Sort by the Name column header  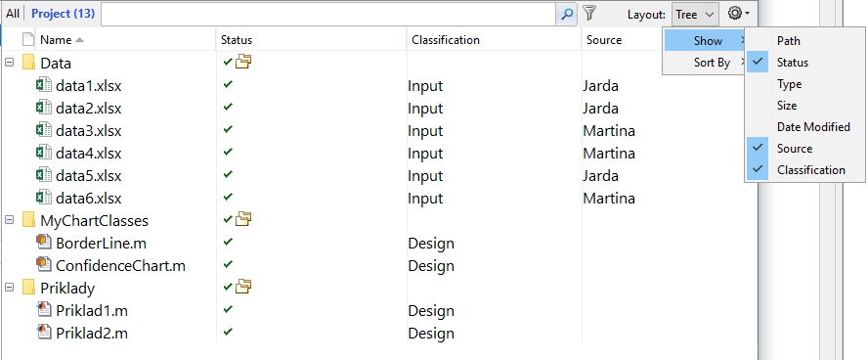pos(126,40)
